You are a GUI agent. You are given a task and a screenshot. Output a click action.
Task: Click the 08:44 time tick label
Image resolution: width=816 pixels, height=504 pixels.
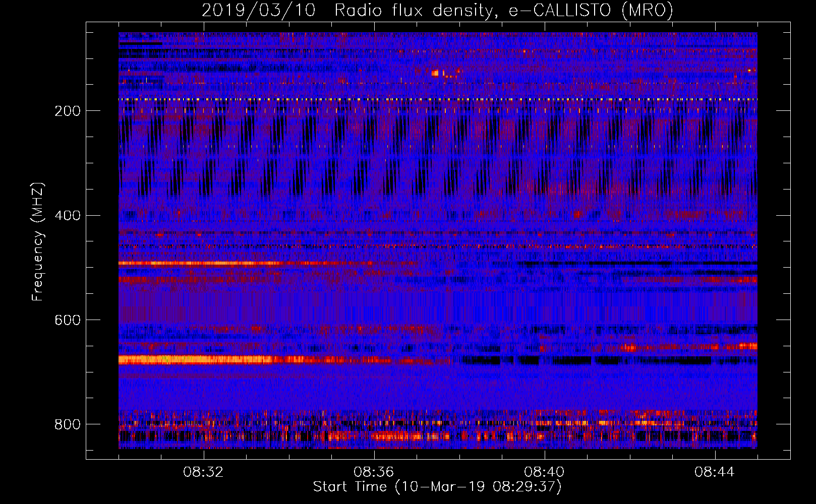click(x=715, y=472)
